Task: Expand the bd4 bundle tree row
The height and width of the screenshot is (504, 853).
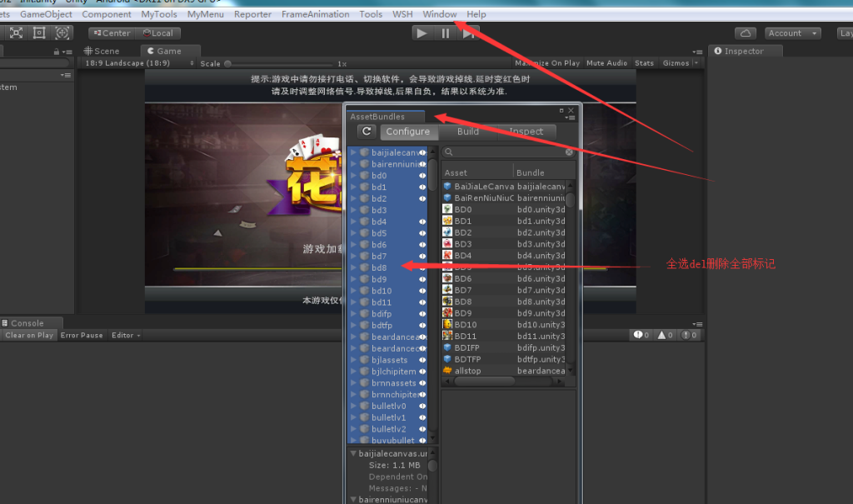Action: [353, 222]
